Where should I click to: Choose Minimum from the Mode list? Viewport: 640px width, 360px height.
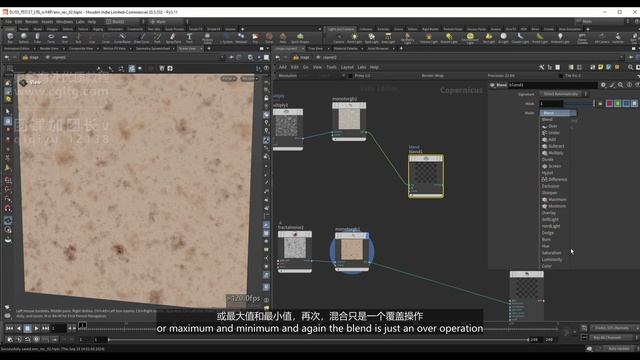[x=557, y=206]
